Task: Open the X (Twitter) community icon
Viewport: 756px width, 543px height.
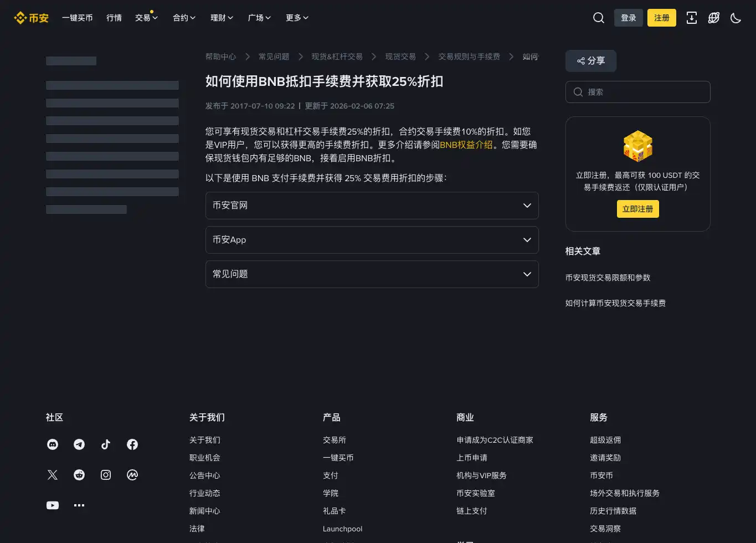Action: point(53,475)
